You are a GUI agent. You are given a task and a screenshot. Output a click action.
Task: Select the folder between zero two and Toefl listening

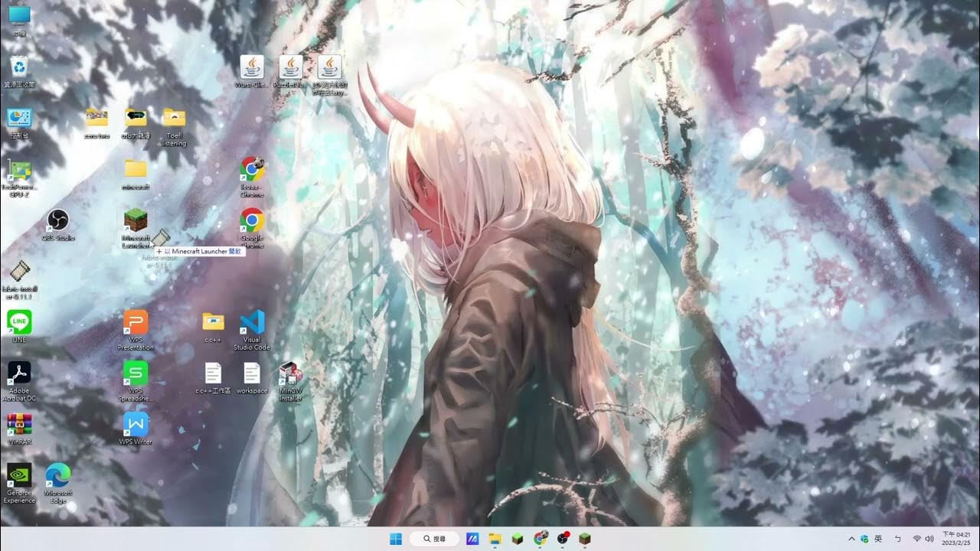136,122
